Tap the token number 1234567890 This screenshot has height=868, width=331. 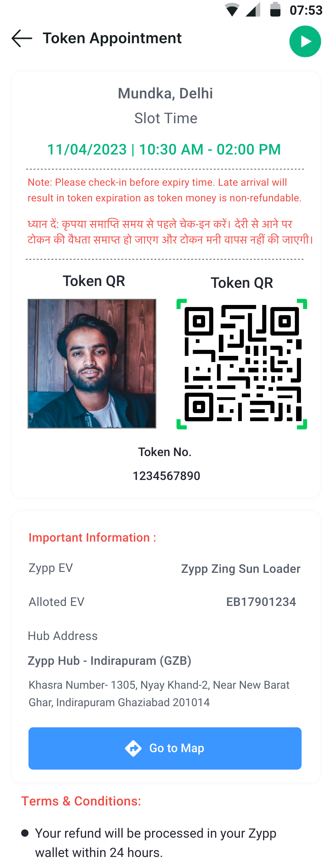[x=166, y=476]
